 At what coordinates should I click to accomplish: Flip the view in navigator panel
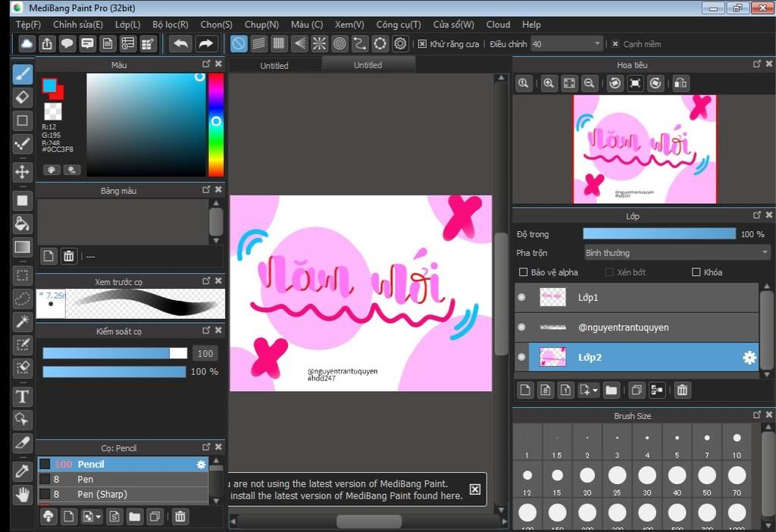[x=681, y=83]
